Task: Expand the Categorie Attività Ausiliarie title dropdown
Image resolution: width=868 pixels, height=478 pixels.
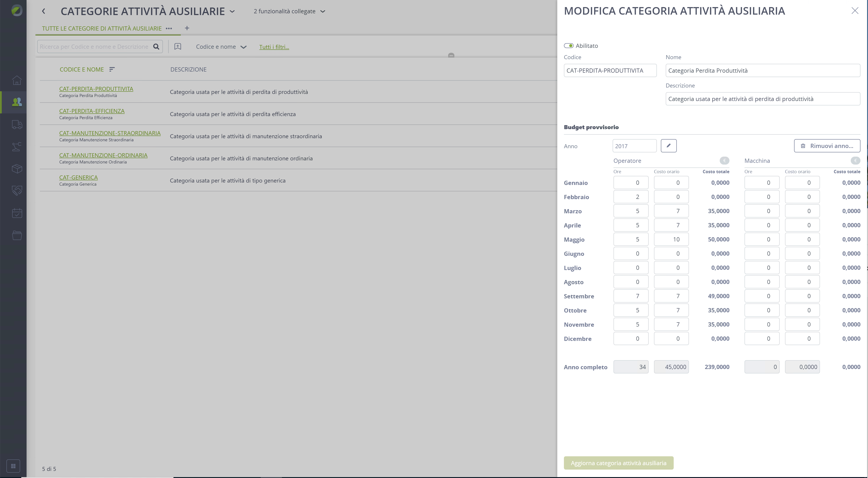Action: (232, 11)
